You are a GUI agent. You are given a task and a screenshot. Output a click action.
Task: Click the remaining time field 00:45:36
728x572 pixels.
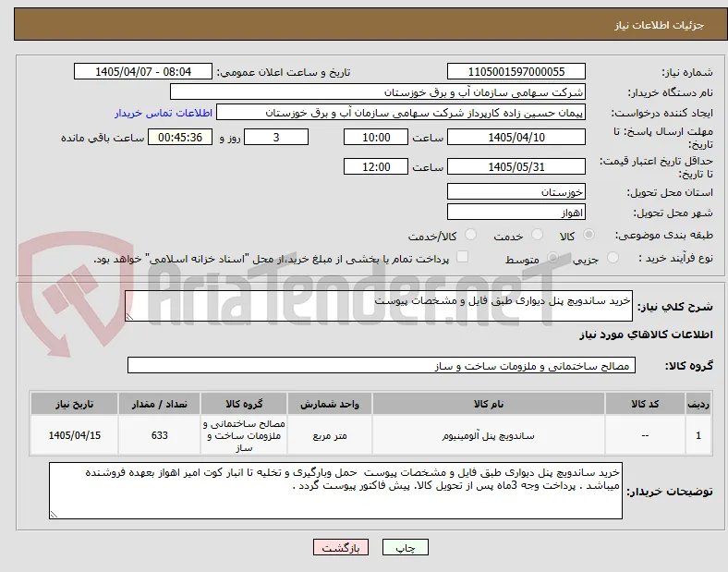(x=180, y=137)
